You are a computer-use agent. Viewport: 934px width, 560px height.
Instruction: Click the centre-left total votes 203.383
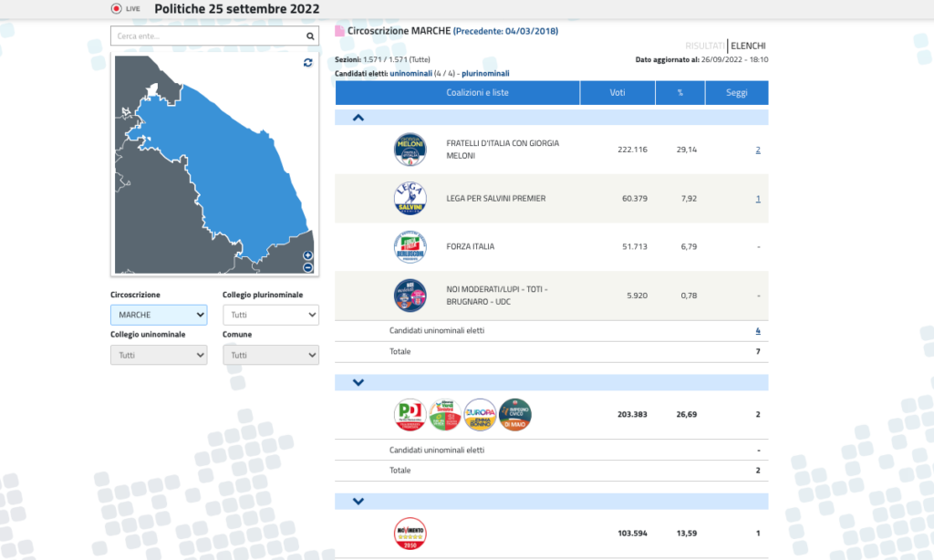click(x=632, y=415)
